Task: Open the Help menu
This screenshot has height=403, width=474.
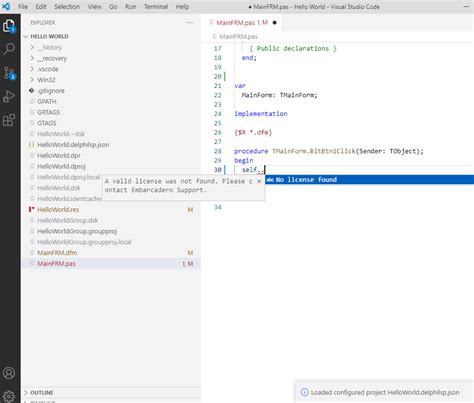Action: click(182, 7)
